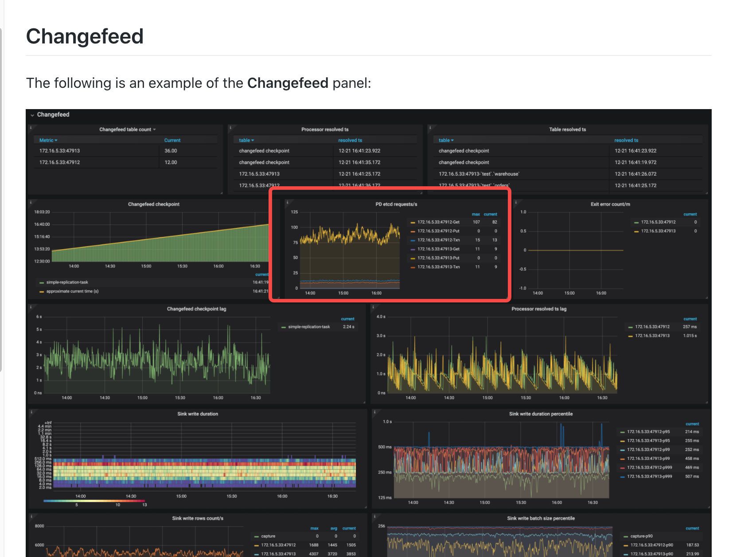
Task: Click the info icon on Processor resolved ts panel
Action: click(x=230, y=127)
